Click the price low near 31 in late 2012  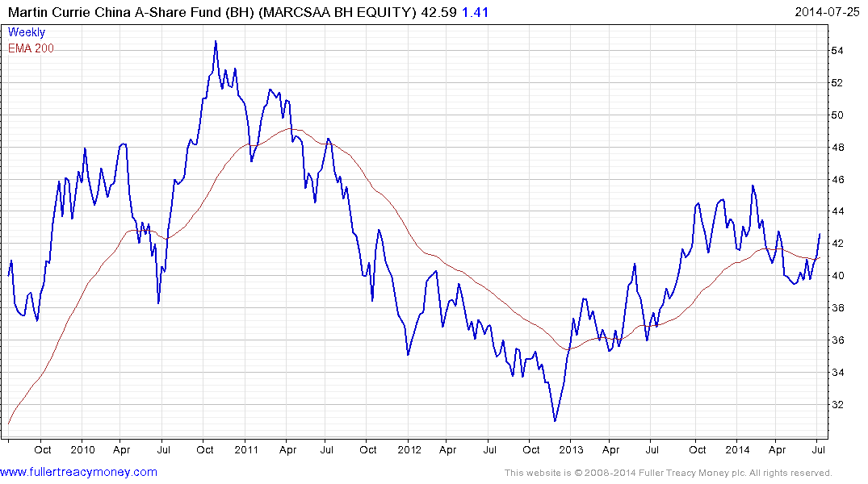[x=556, y=421]
